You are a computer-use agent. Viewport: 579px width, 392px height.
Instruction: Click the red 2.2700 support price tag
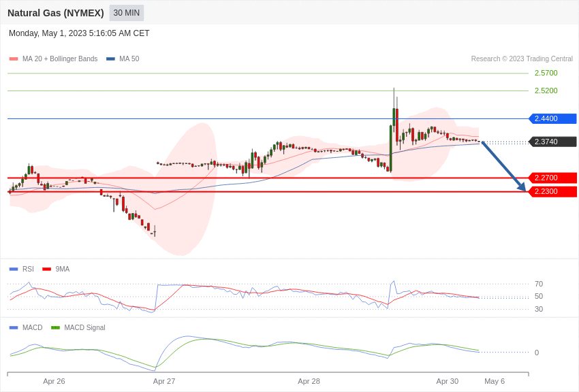click(552, 178)
